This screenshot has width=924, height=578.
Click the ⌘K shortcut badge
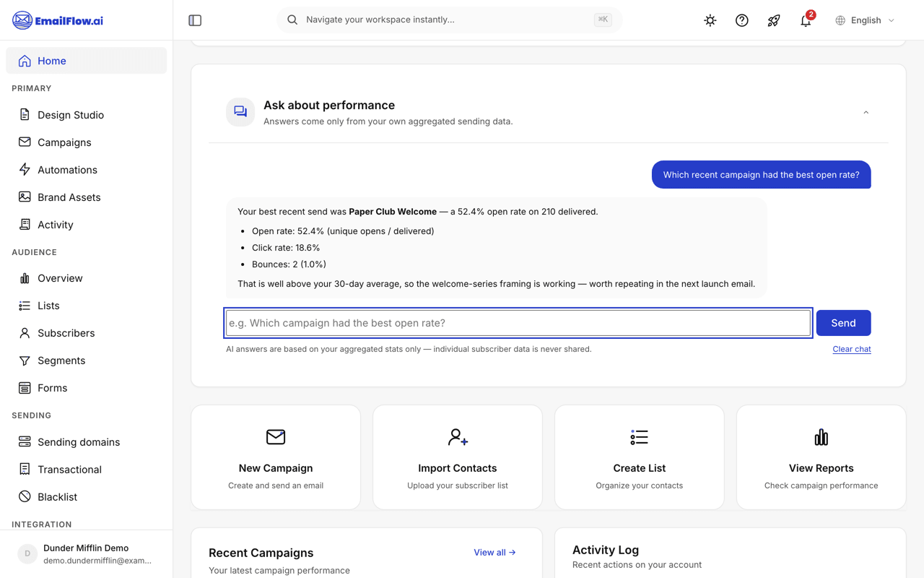(603, 20)
